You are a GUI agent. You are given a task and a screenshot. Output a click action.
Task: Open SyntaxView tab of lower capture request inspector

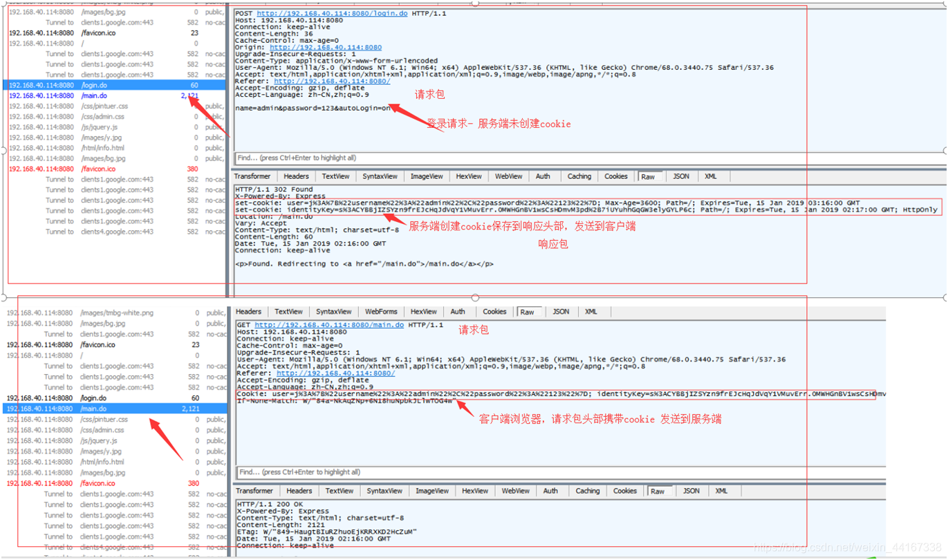(333, 312)
